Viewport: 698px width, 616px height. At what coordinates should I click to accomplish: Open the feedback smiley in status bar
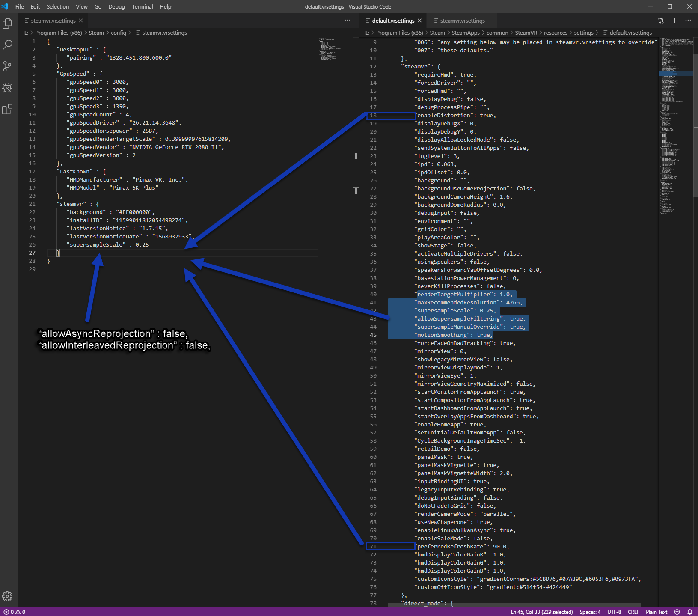[677, 612]
